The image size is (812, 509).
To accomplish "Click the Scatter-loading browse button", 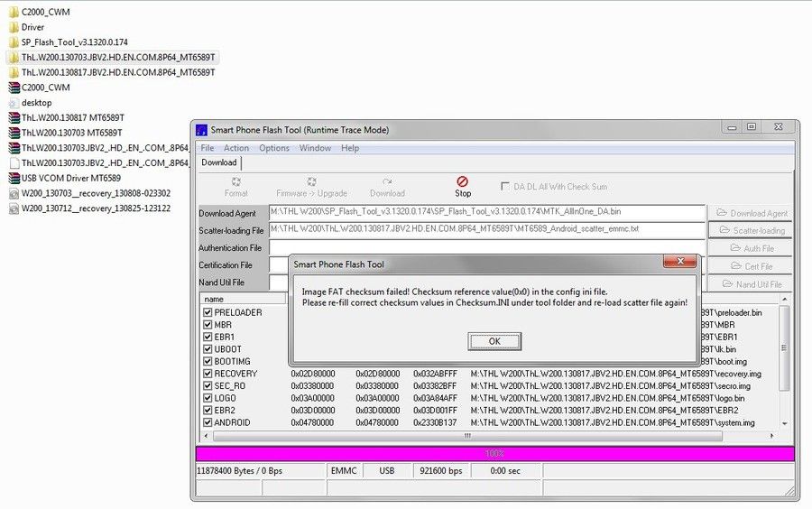I will 750,230.
